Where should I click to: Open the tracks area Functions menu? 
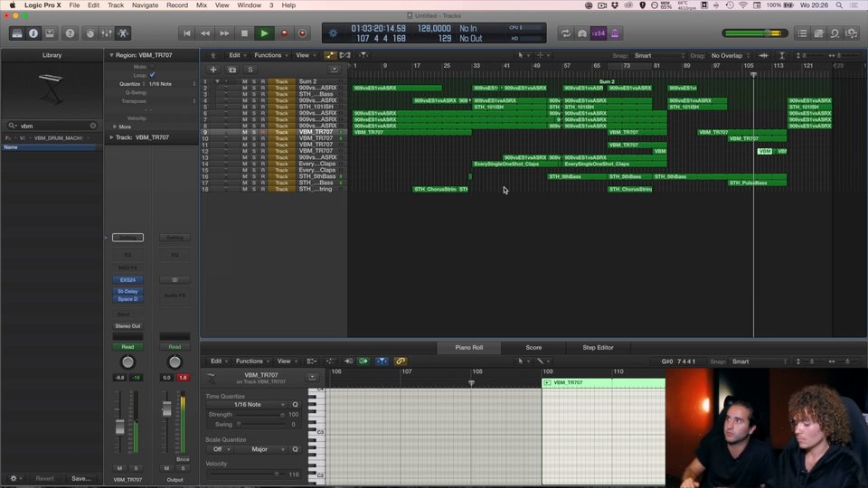270,55
